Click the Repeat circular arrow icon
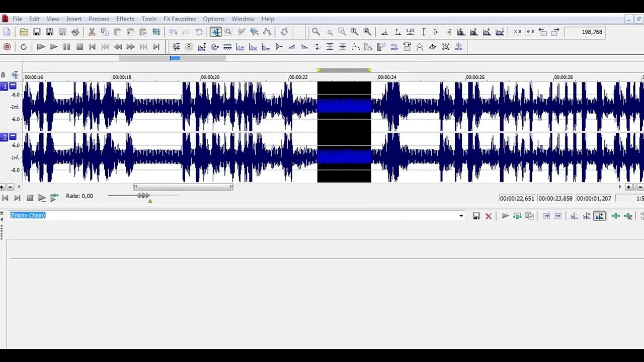Image resolution: width=644 pixels, height=362 pixels. tap(199, 32)
